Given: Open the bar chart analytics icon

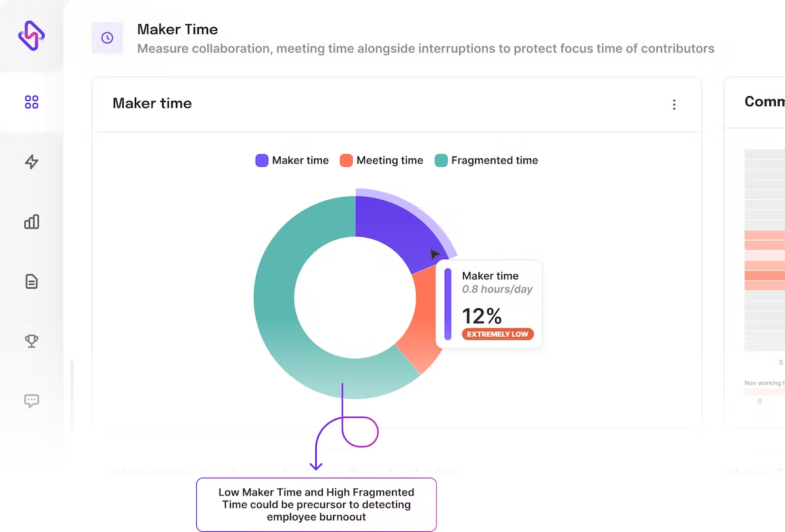Looking at the screenshot, I should click(x=31, y=222).
